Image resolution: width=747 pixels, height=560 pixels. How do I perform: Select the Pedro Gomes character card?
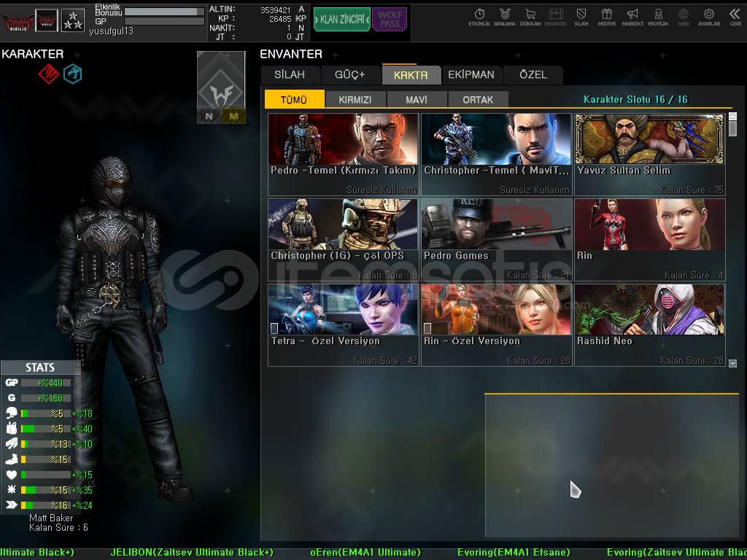click(496, 240)
